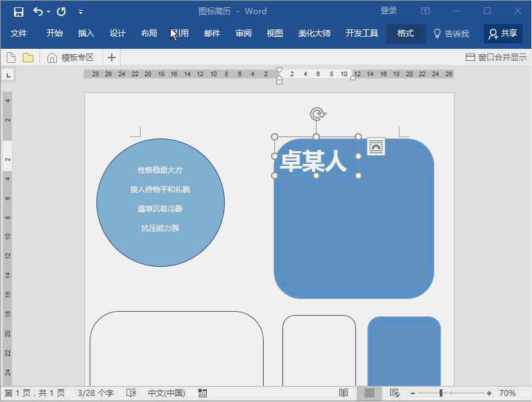Screen dimensions: 532x402
Task: Switch to the 开发工具 tab
Action: tap(361, 33)
